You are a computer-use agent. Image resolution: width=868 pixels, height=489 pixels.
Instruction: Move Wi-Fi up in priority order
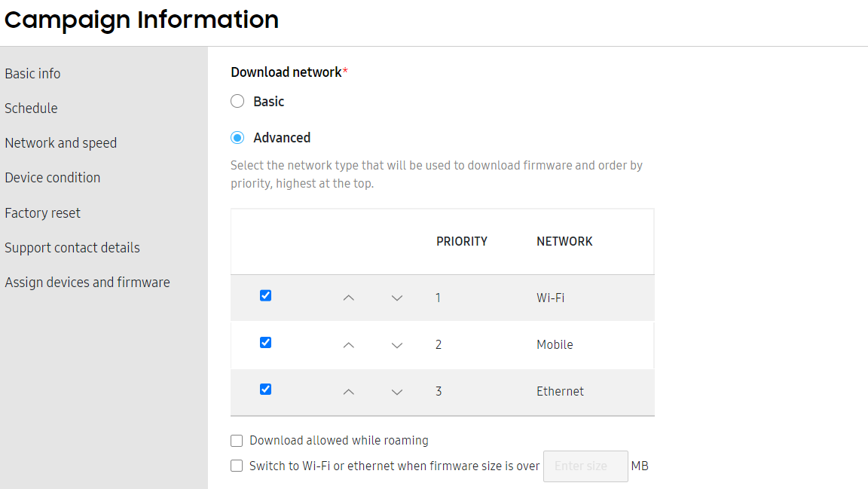348,298
